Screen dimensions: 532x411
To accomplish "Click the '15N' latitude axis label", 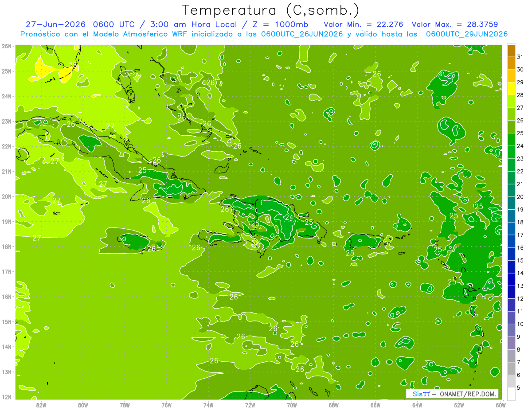I will (x=7, y=321).
